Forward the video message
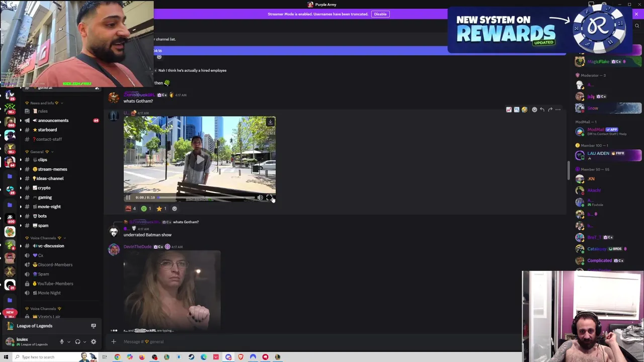This screenshot has height=362, width=644. (550, 110)
